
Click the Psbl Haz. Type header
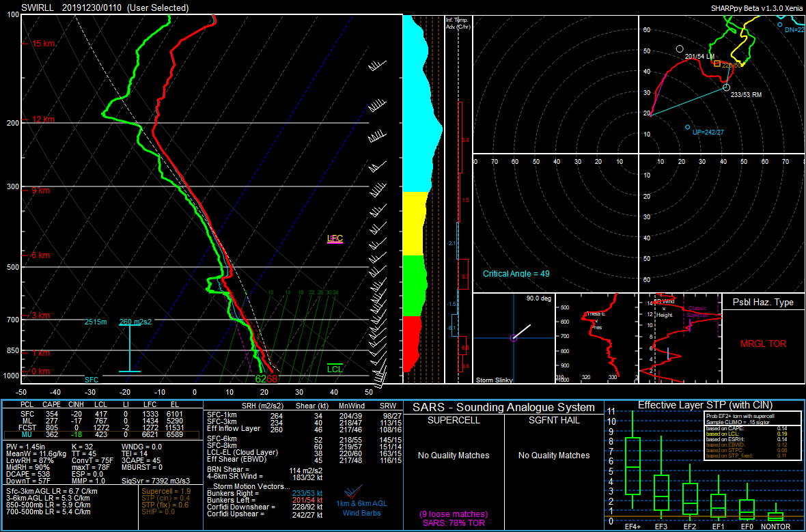coord(764,303)
